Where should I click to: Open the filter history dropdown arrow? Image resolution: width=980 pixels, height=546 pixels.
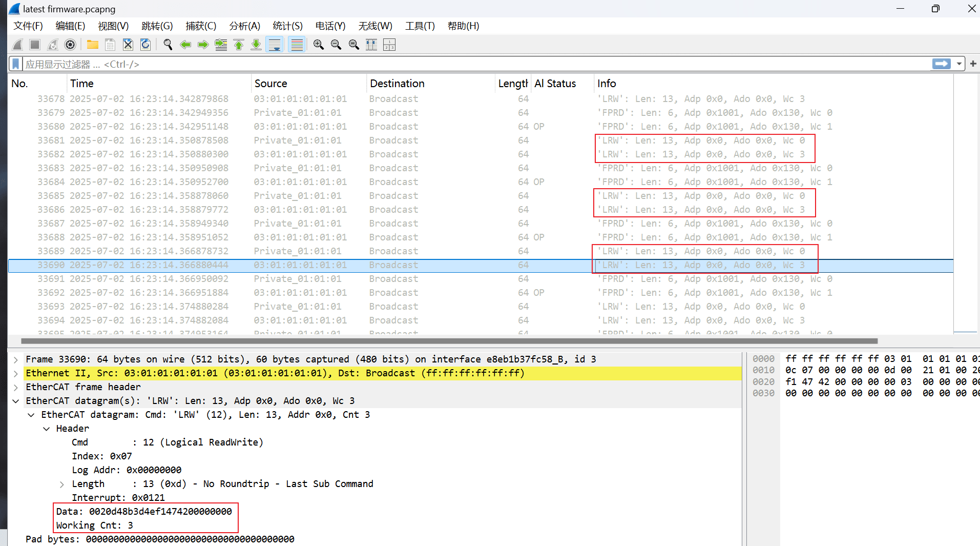(959, 64)
